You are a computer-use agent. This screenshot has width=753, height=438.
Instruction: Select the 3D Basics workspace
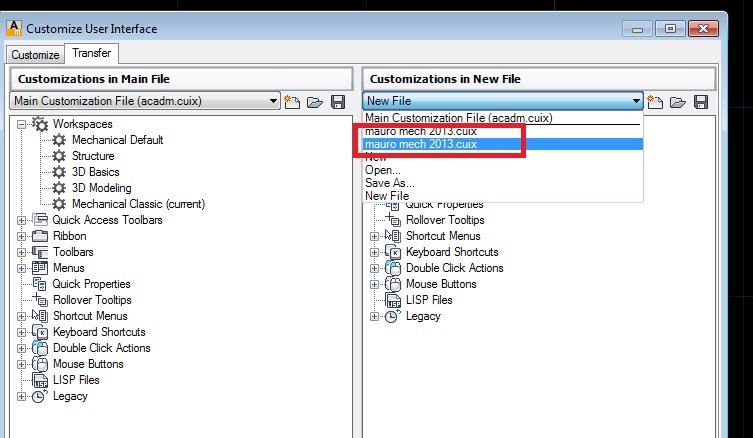point(96,172)
